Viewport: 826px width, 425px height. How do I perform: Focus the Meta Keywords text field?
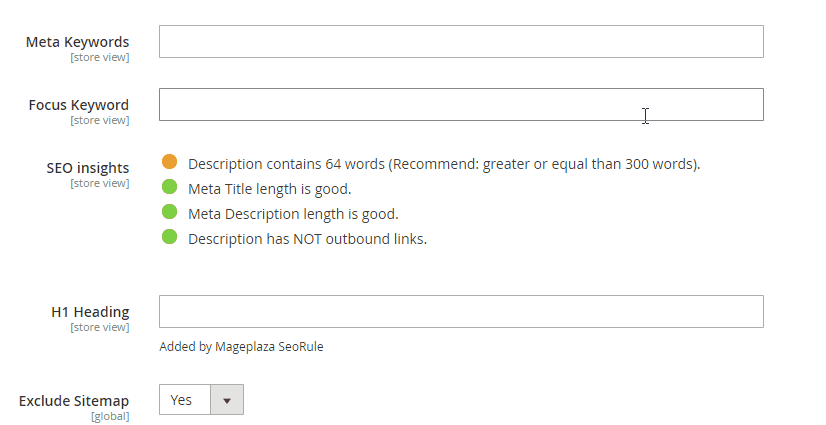tap(461, 42)
